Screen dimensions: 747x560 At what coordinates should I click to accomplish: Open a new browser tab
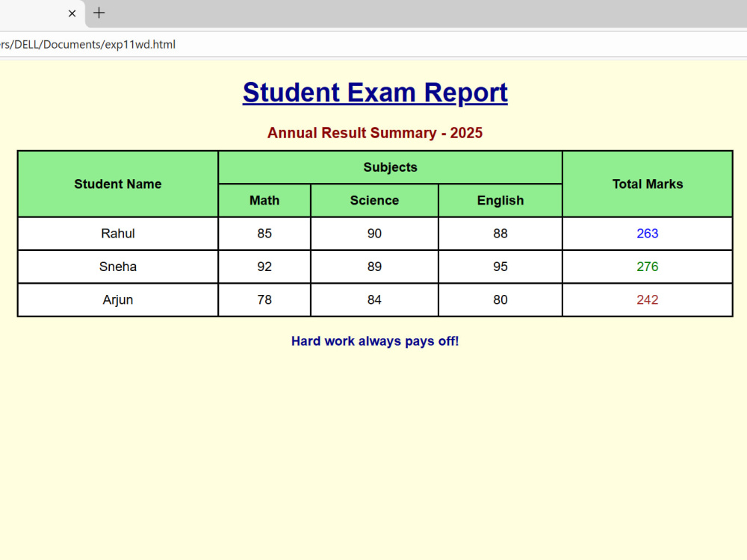[99, 13]
